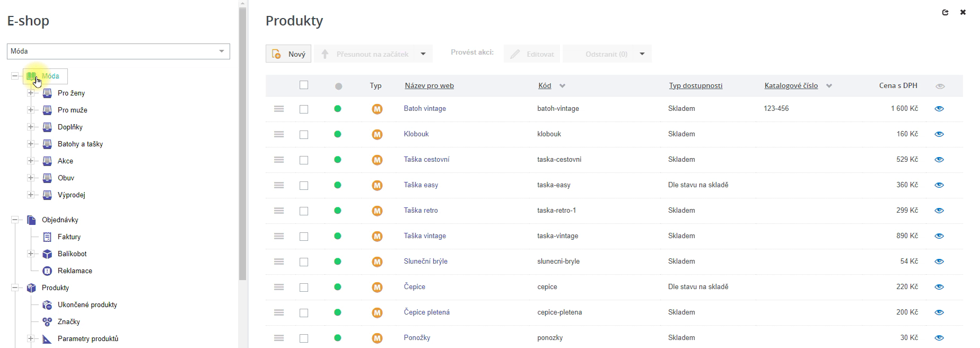Viewport: 980px width, 348px height.
Task: Click the drag handle for Batoh vintage
Action: (x=279, y=109)
